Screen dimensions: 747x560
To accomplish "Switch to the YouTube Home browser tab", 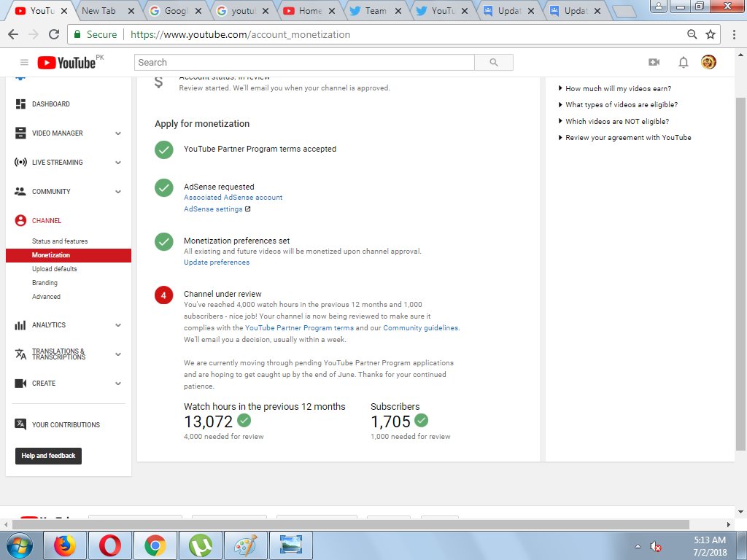I will coord(309,10).
